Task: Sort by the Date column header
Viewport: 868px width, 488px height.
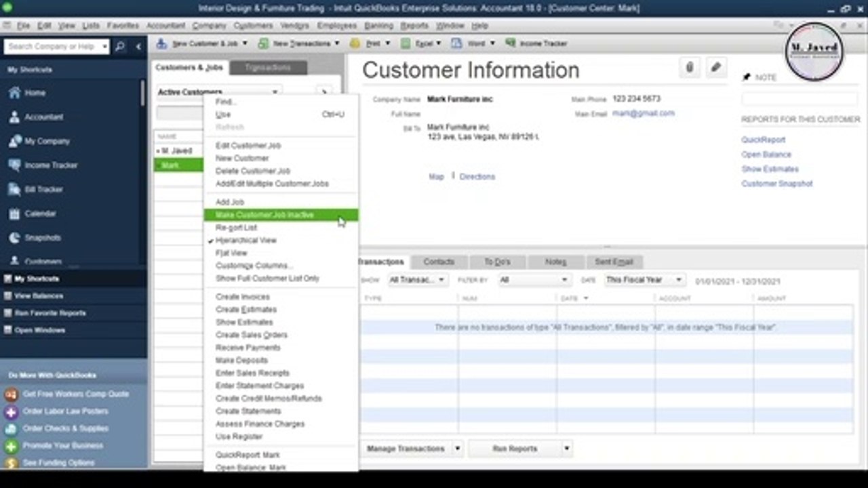Action: (570, 298)
